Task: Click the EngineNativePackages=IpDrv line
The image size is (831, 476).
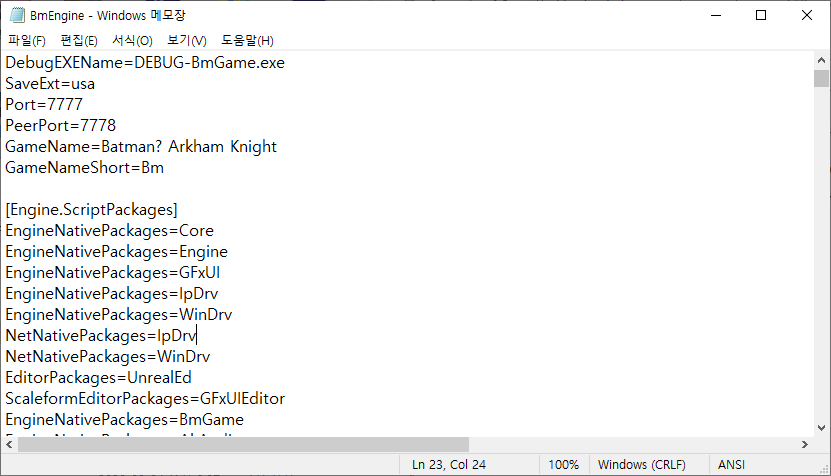Action: point(112,294)
